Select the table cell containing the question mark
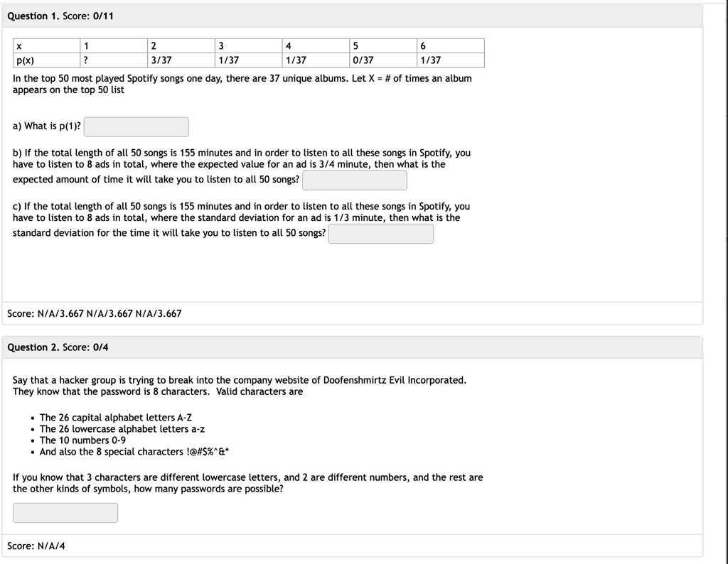The width and height of the screenshot is (728, 564). coord(114,60)
